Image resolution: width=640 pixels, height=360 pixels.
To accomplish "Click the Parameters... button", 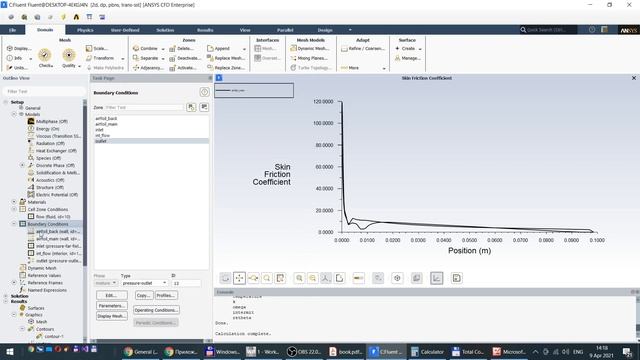I will click(x=111, y=306).
